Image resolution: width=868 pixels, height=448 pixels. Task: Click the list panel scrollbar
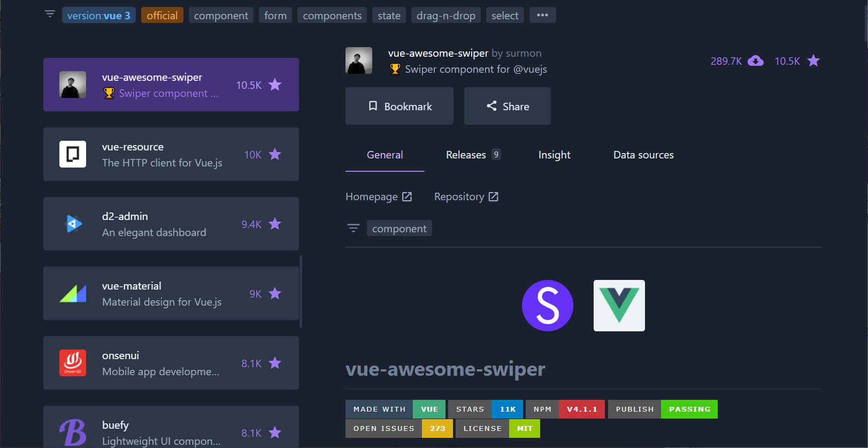pyautogui.click(x=301, y=291)
